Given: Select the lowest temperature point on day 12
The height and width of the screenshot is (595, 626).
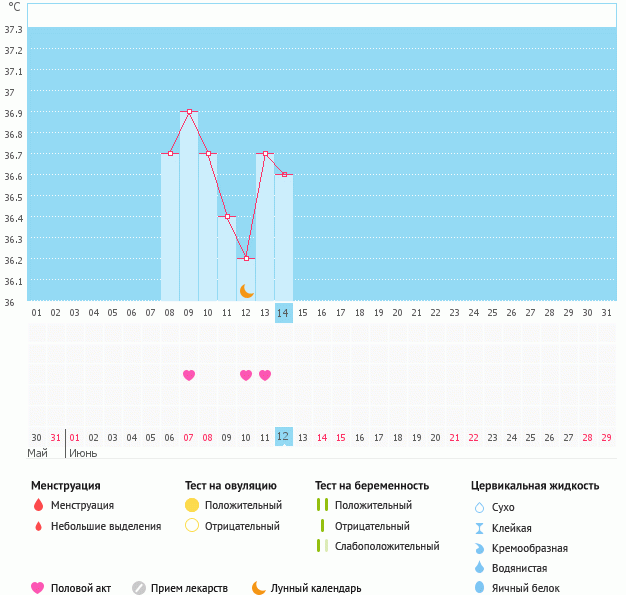Looking at the screenshot, I should 246,258.
